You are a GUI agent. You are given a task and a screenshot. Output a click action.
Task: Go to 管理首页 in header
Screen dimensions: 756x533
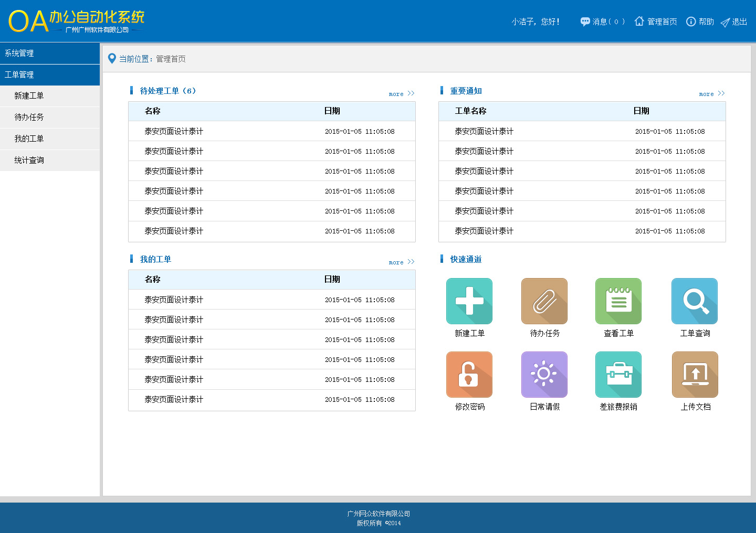click(x=656, y=22)
